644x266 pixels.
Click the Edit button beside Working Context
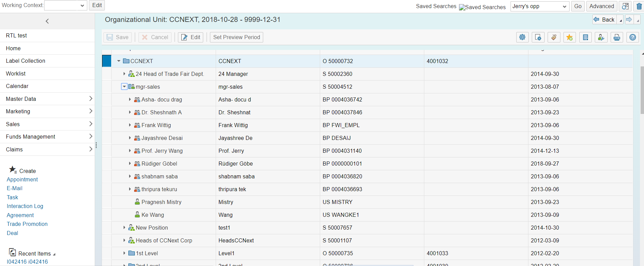(97, 5)
